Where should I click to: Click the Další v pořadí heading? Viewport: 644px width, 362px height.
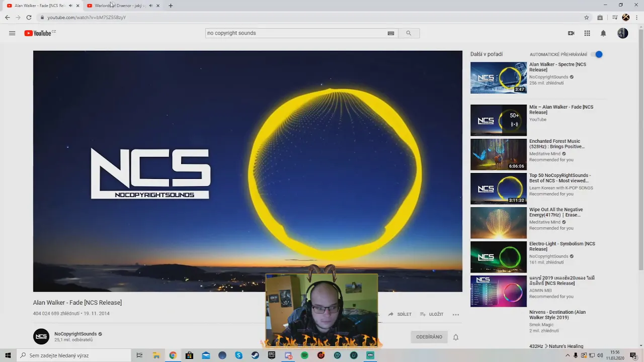487,54
